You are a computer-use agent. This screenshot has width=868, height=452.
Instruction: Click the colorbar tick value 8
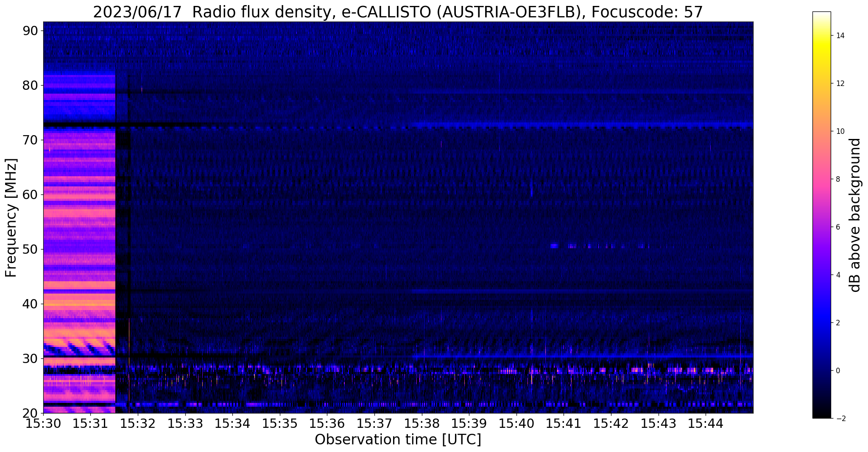click(837, 179)
